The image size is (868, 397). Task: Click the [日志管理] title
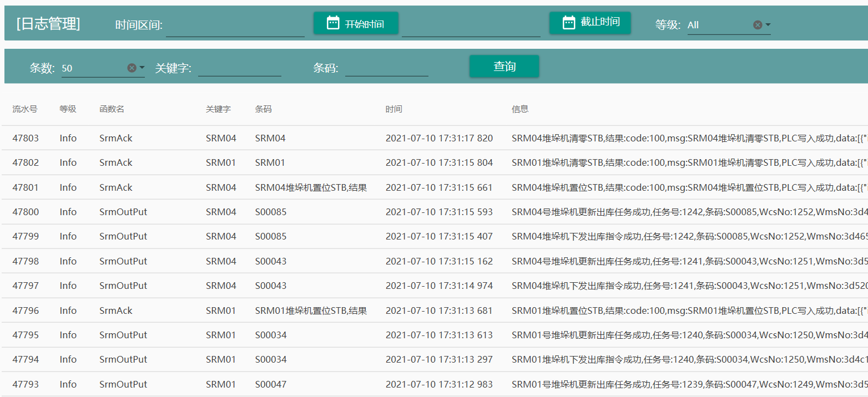click(48, 23)
